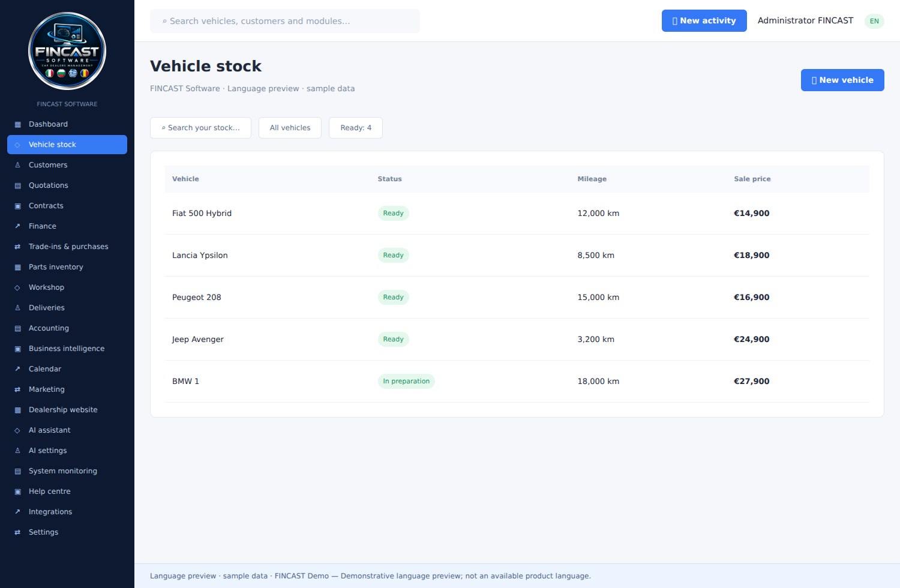Click the New activity button

(704, 20)
